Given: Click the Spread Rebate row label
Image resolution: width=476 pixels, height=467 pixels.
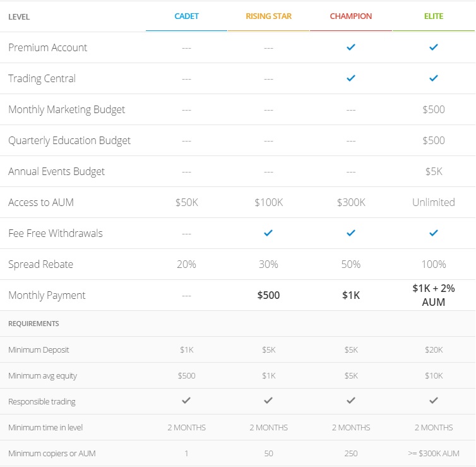Looking at the screenshot, I should click(x=40, y=264).
